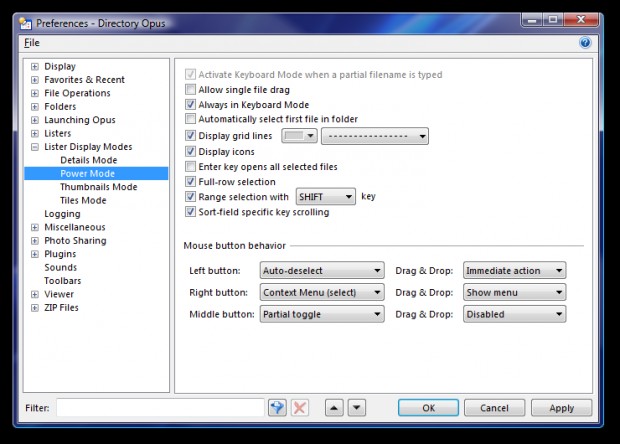Enable Enter key opens all selected files
This screenshot has width=620, height=444.
coord(190,166)
